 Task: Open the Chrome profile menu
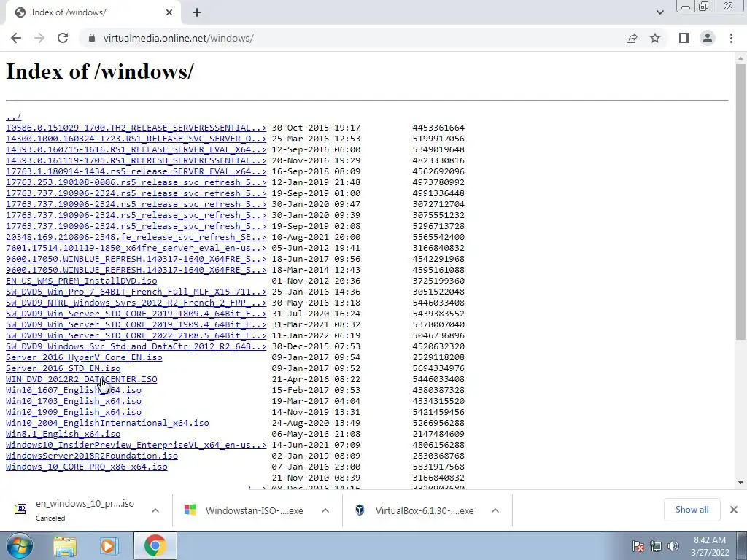(708, 38)
